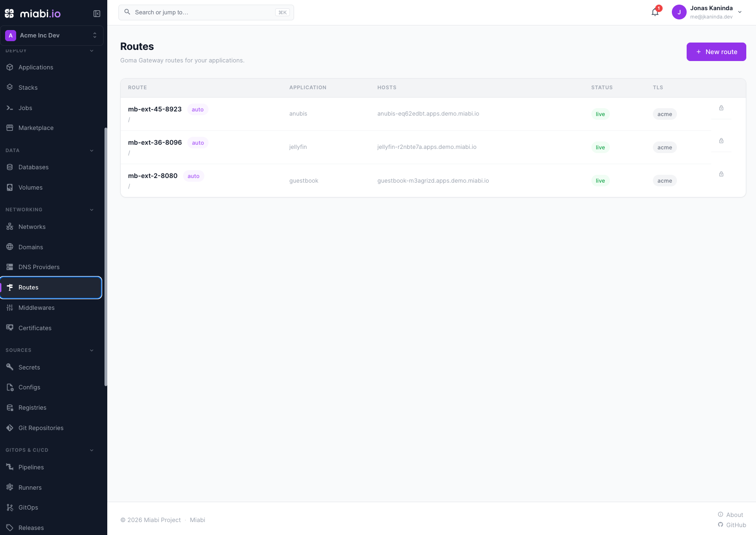The image size is (756, 535).
Task: Click the lock icon in jellyfin row
Action: pyautogui.click(x=721, y=141)
